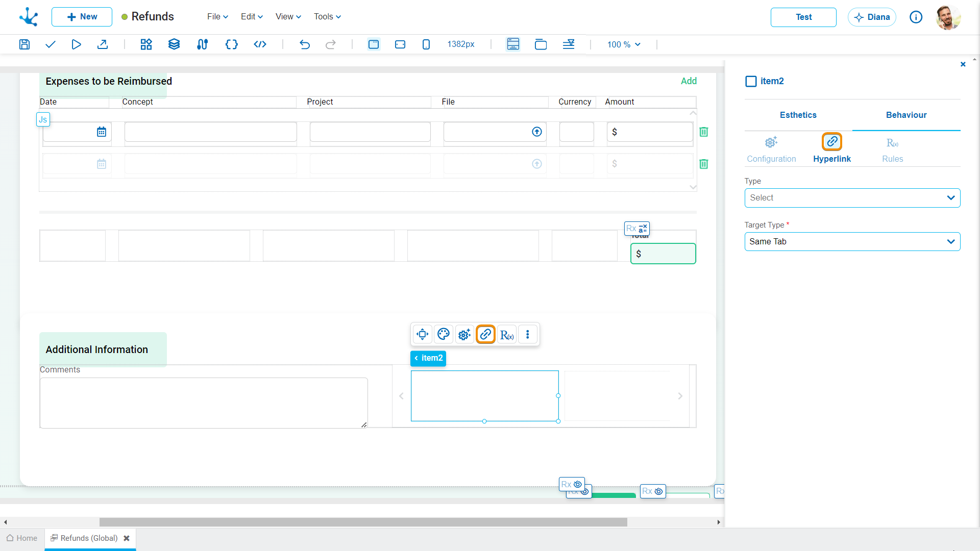
Task: Switch to the Configuration sub-tab
Action: tap(771, 149)
